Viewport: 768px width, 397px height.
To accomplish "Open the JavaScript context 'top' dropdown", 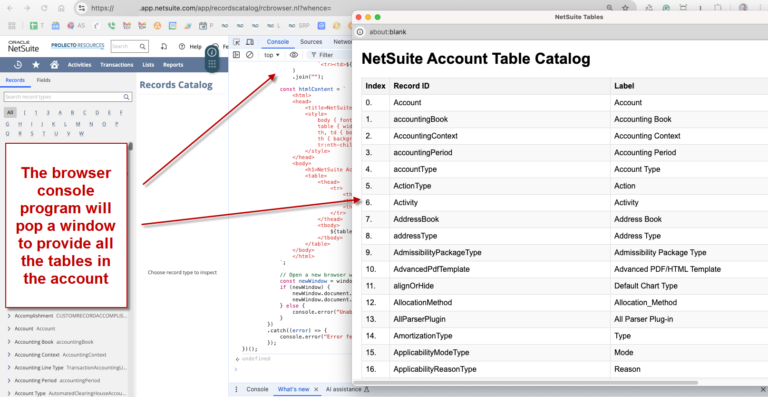I will point(272,55).
